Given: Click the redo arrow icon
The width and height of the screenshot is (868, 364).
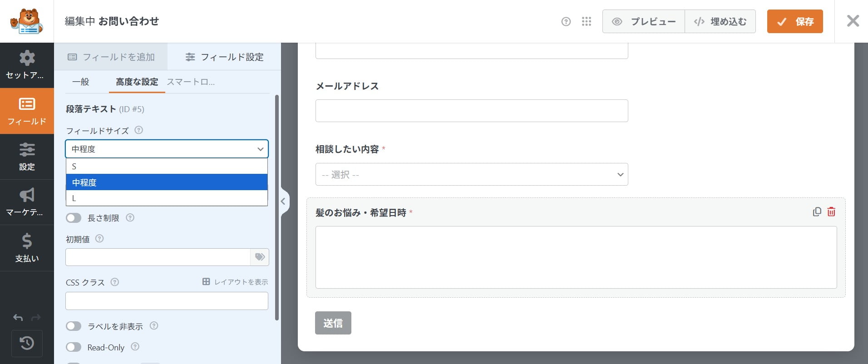Looking at the screenshot, I should click(x=36, y=318).
